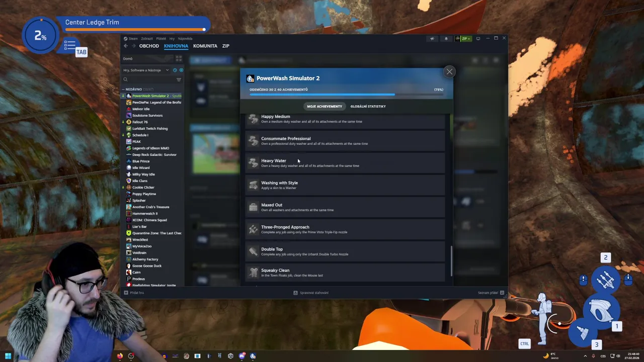Viewport: 644px width, 362px height.
Task: Open Soulstone Survivors library entry
Action: pyautogui.click(x=147, y=115)
